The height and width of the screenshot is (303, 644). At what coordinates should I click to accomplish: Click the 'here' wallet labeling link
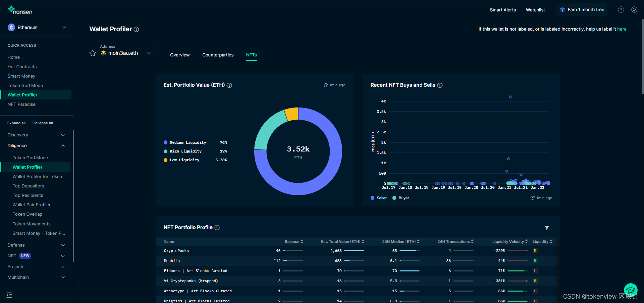pos(622,29)
